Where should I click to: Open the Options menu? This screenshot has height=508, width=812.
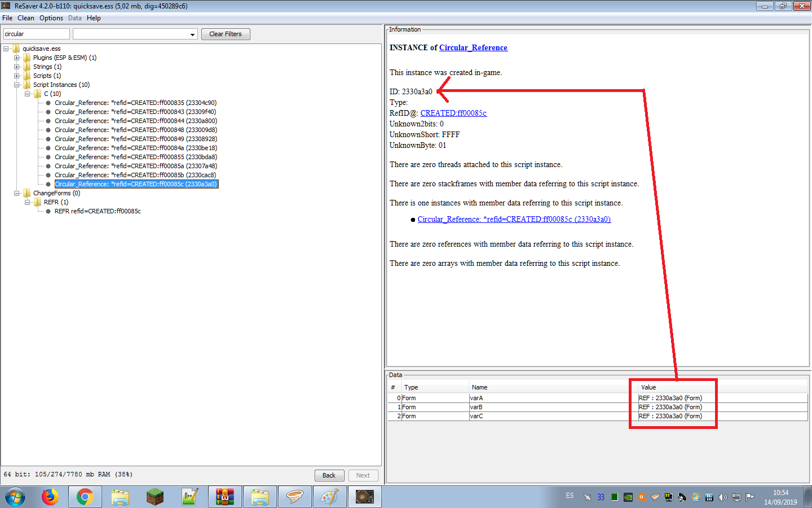51,18
